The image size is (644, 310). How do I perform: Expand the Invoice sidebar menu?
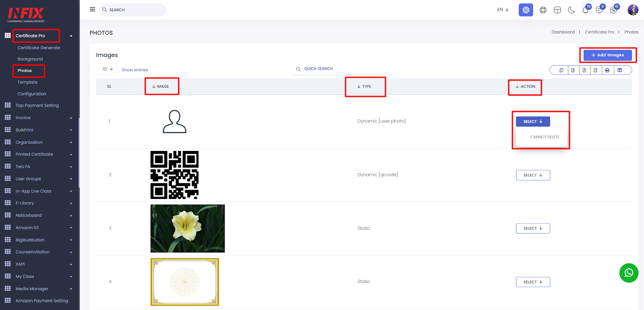[x=71, y=118]
